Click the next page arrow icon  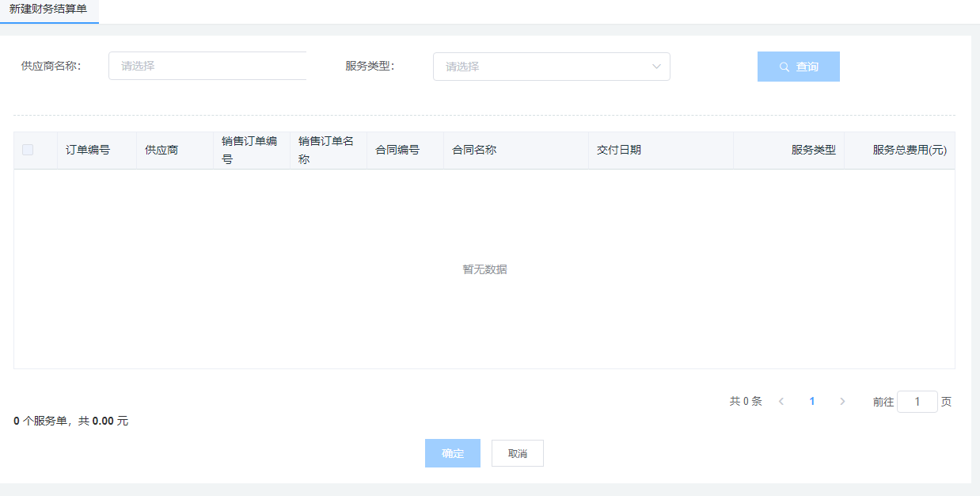pos(842,402)
